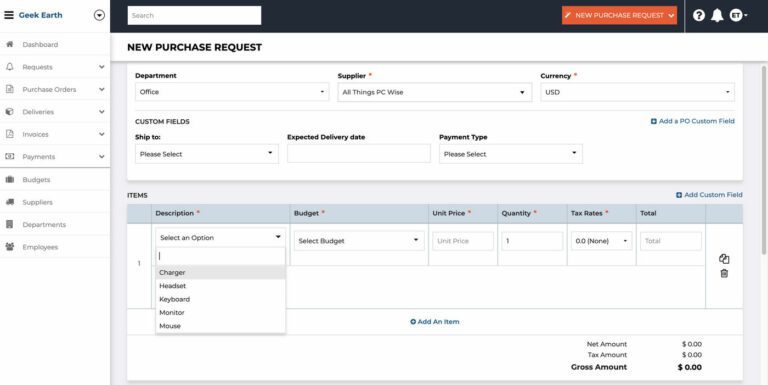The image size is (768, 385).
Task: Open the user avatar menu
Action: (x=738, y=16)
